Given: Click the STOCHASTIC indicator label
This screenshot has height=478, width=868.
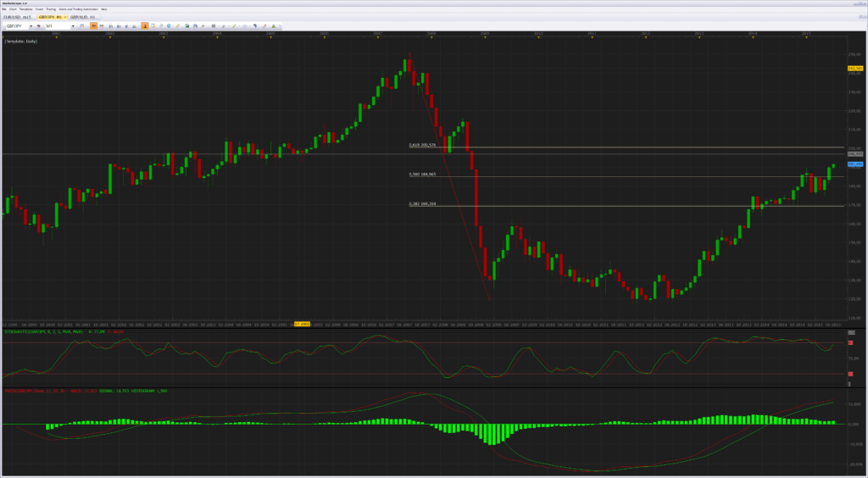Looking at the screenshot, I should (63, 331).
